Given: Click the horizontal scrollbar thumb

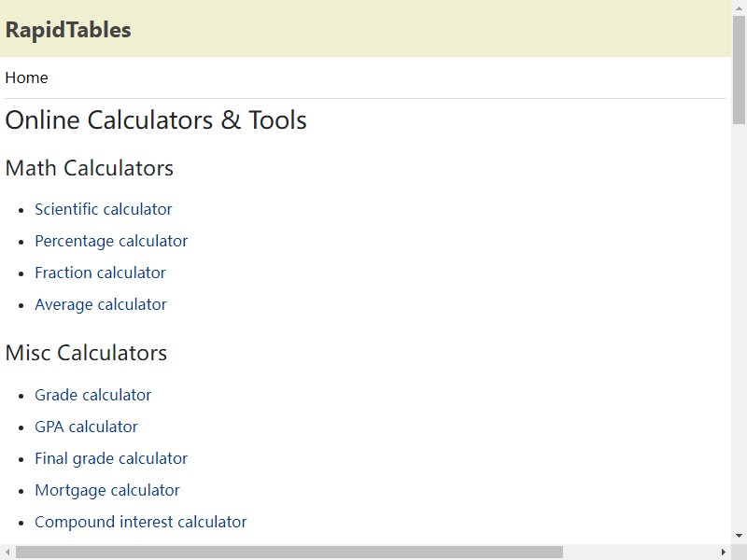Looking at the screenshot, I should pyautogui.click(x=289, y=552).
